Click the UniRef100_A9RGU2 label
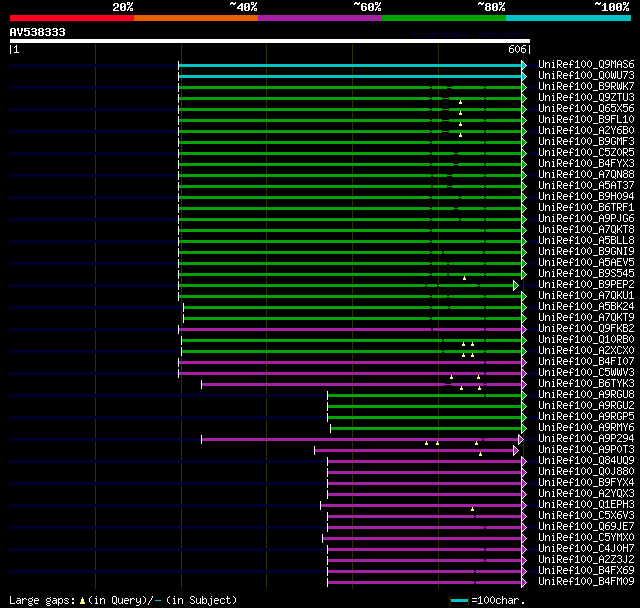 click(586, 406)
